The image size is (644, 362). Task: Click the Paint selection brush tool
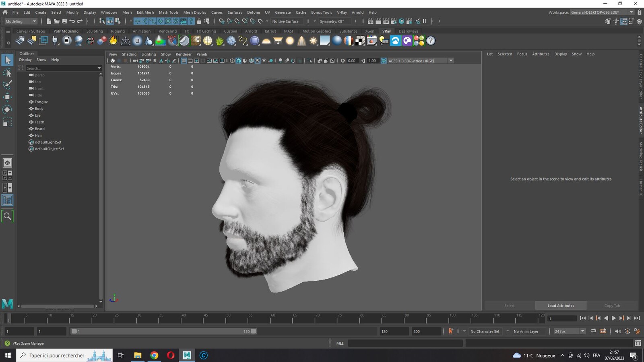click(7, 84)
